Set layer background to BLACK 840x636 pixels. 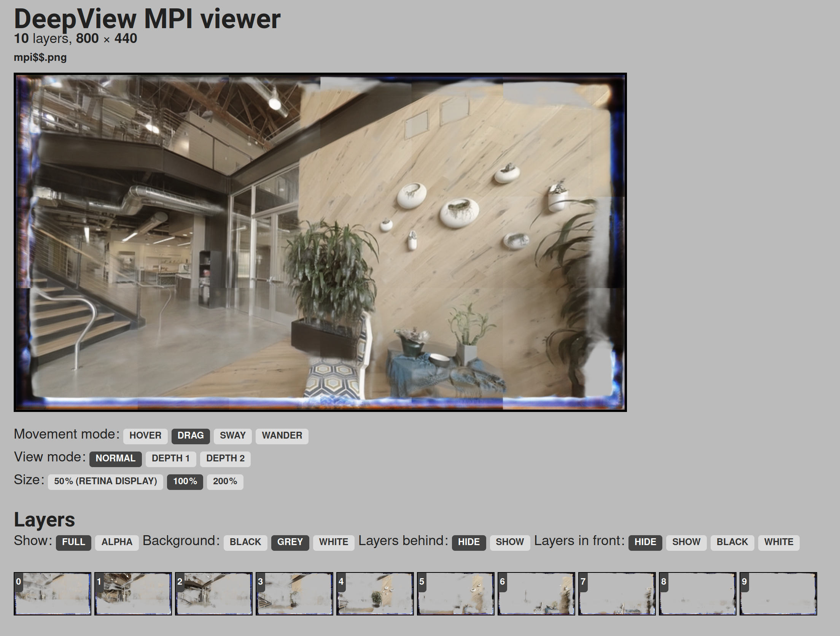[x=245, y=542]
